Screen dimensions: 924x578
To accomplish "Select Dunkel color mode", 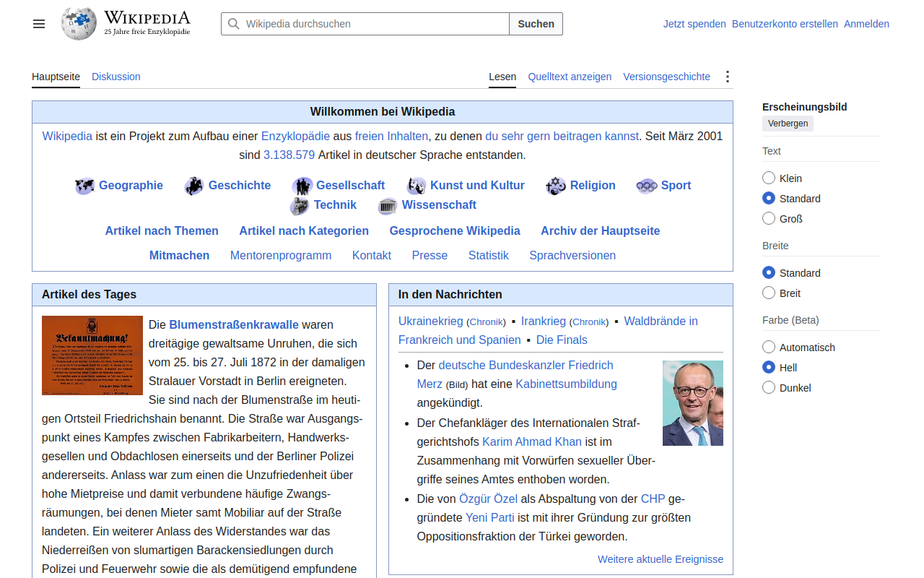I will 769,387.
